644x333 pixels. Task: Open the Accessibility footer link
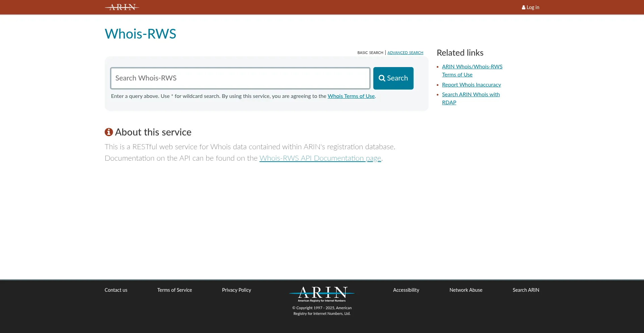(406, 290)
